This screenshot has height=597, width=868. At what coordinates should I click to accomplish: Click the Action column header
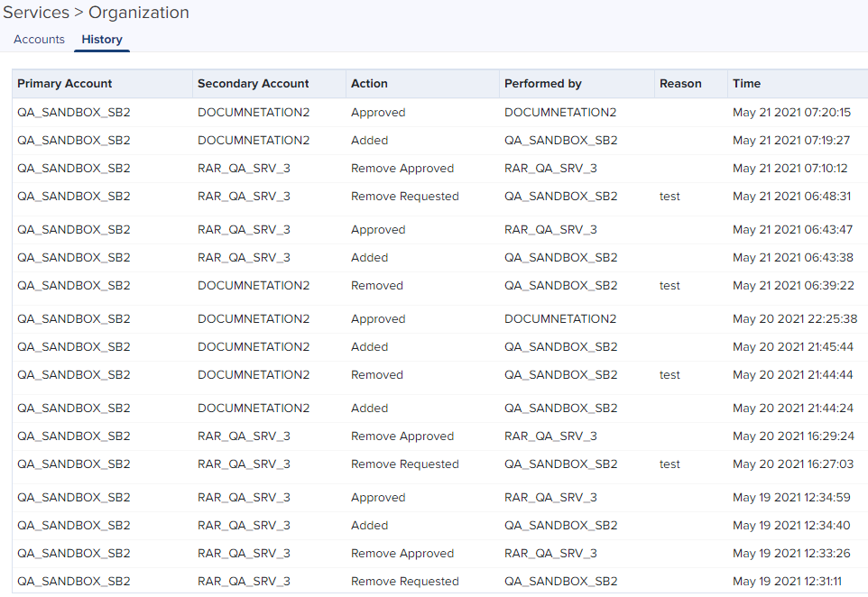click(x=369, y=84)
